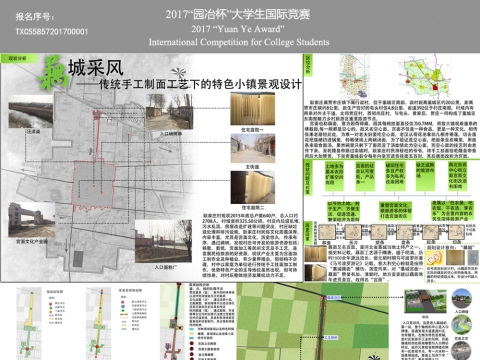Image resolution: width=480 pixels, height=360 pixels.
Task: Open the 住宅庭院二 noodle drying photo
Action: 253,187
